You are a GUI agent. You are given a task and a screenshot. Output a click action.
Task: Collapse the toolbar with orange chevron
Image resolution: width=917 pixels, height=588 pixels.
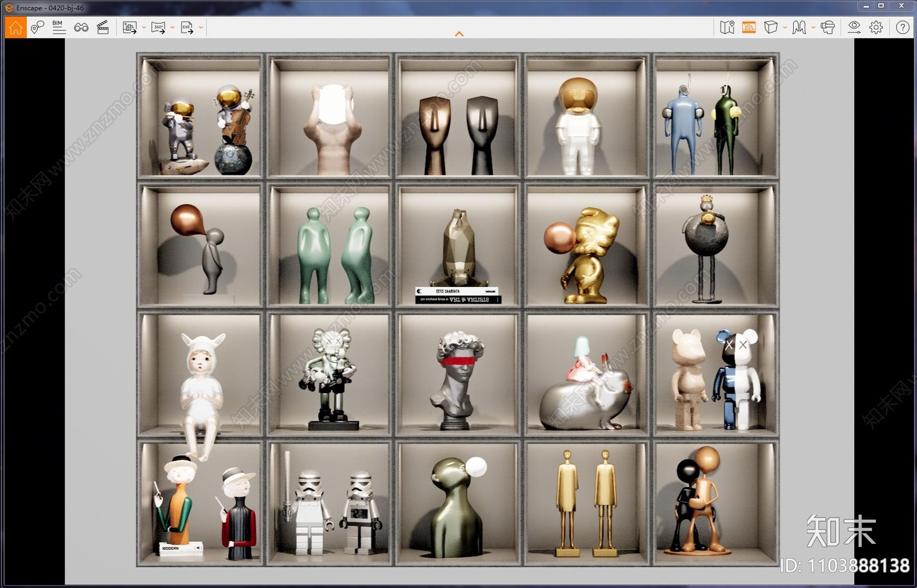tap(459, 34)
